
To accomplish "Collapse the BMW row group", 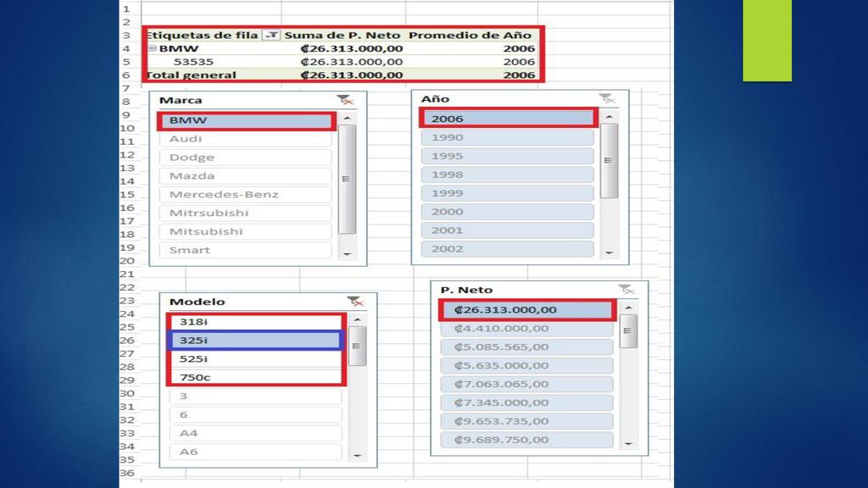I will pos(153,48).
